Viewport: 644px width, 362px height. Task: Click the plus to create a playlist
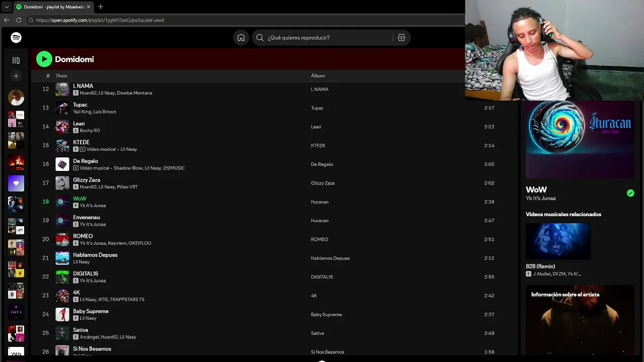[16, 76]
